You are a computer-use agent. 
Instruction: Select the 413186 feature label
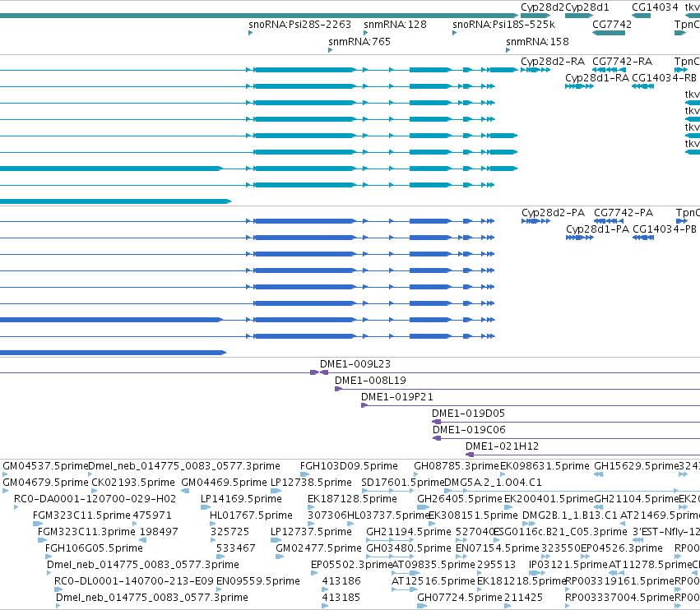point(341,581)
